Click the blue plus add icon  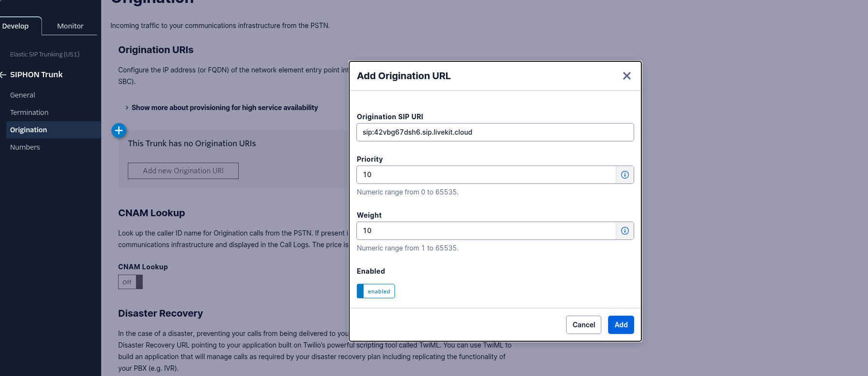[119, 130]
